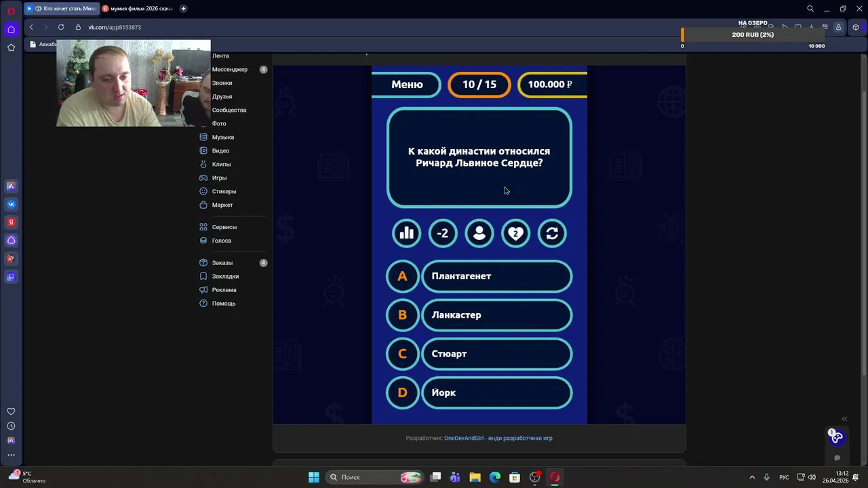Use the remove two answers lifeline
The image size is (868, 488).
pos(443,234)
